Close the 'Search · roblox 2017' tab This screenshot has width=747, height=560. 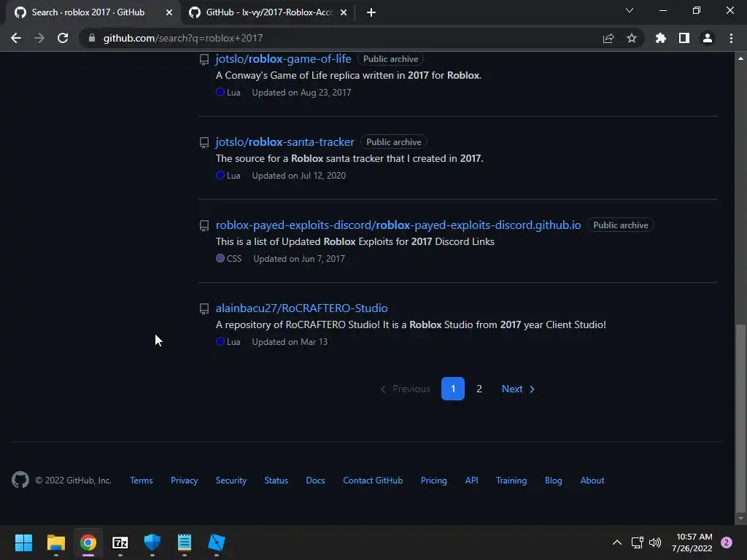pos(169,12)
